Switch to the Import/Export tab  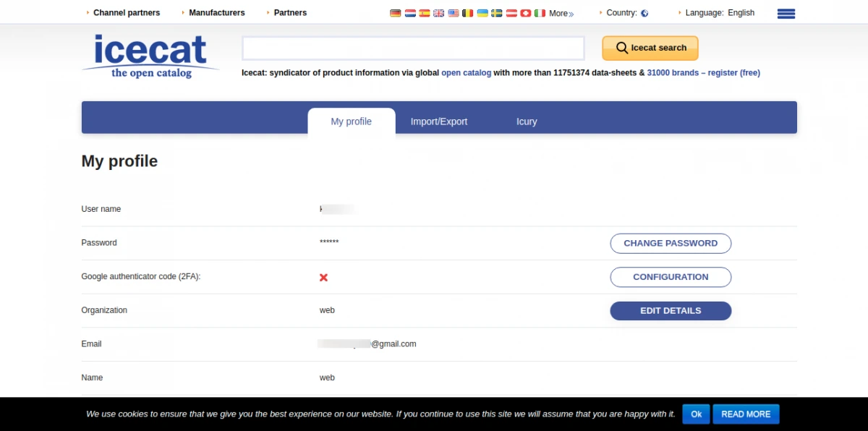pos(439,121)
